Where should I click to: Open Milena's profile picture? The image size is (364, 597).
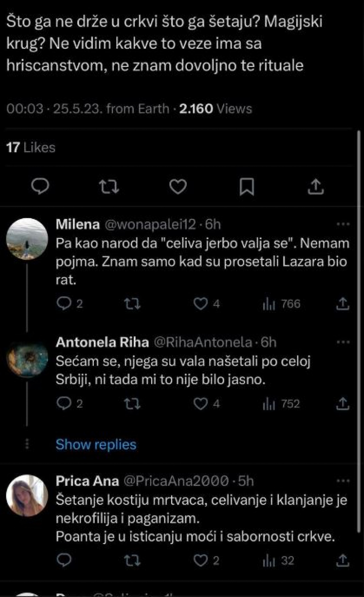pyautogui.click(x=27, y=239)
